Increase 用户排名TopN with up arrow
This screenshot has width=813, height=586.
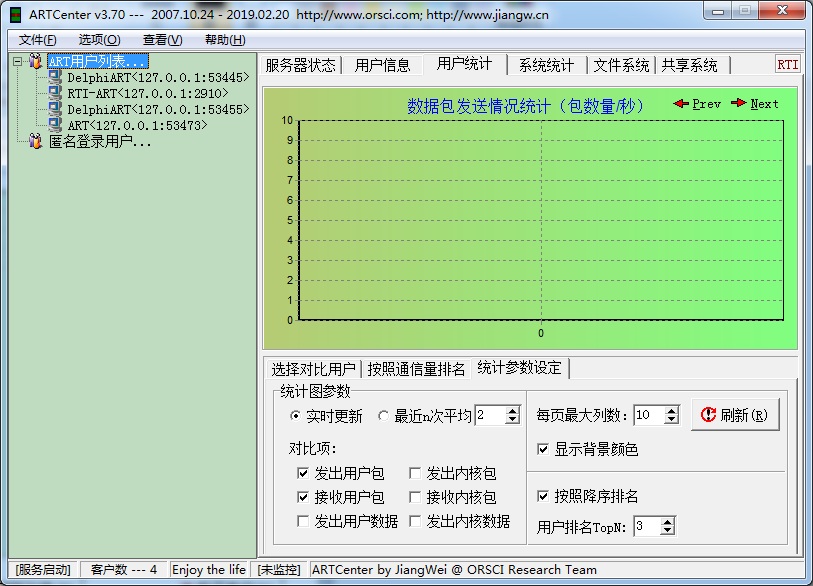[668, 522]
